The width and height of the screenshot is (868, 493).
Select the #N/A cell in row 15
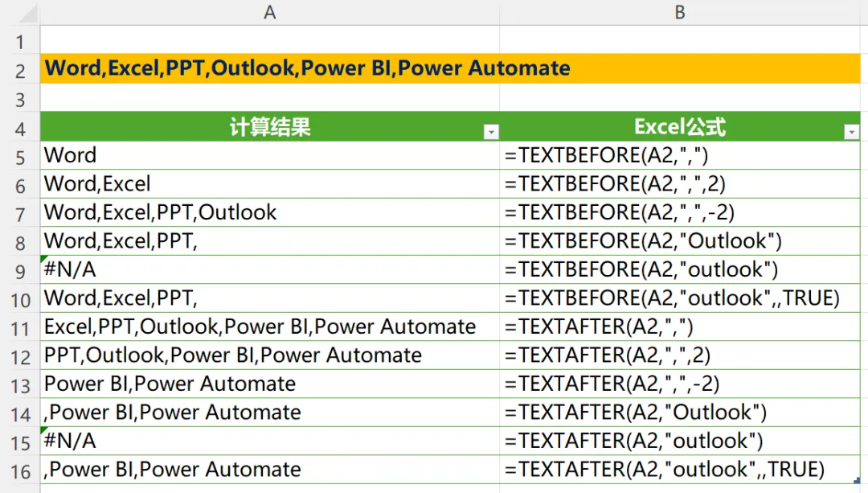[269, 441]
